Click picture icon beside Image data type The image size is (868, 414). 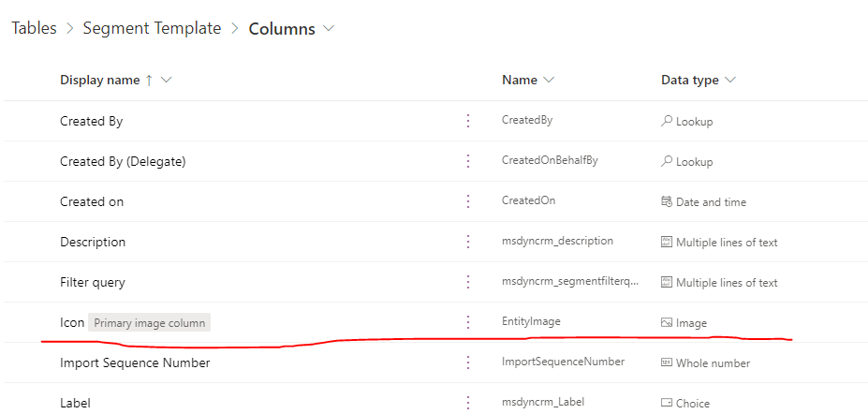[x=667, y=322]
